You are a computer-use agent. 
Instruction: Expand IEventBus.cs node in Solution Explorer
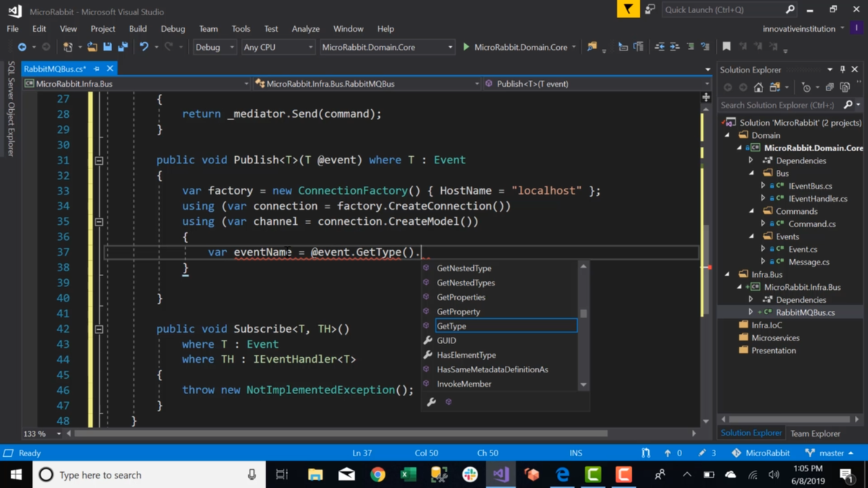(762, 186)
